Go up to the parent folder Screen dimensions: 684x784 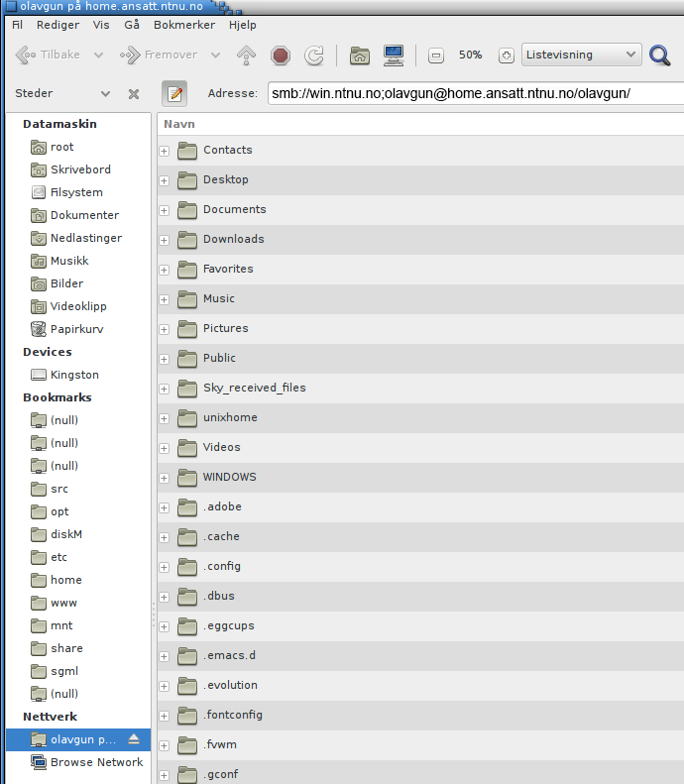pyautogui.click(x=246, y=55)
